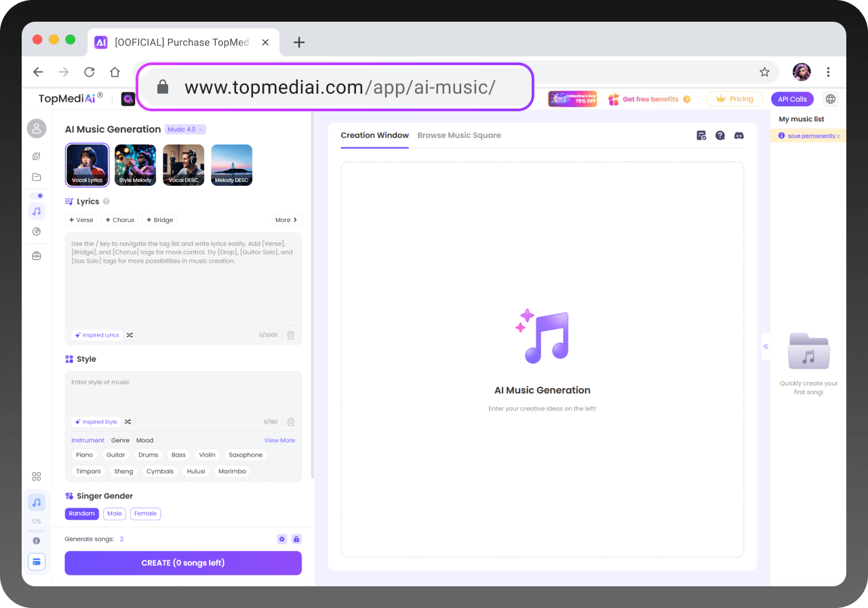
Task: Click the API Calls button
Action: pos(792,99)
